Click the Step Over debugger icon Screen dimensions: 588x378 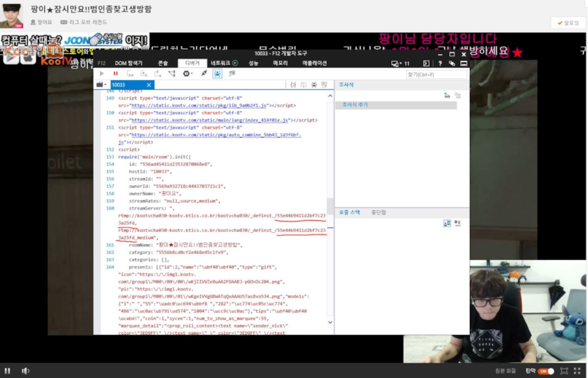(144, 73)
